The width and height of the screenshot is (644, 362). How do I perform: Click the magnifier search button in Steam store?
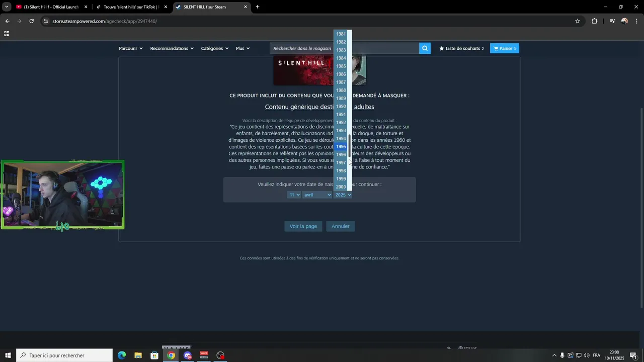(x=425, y=48)
